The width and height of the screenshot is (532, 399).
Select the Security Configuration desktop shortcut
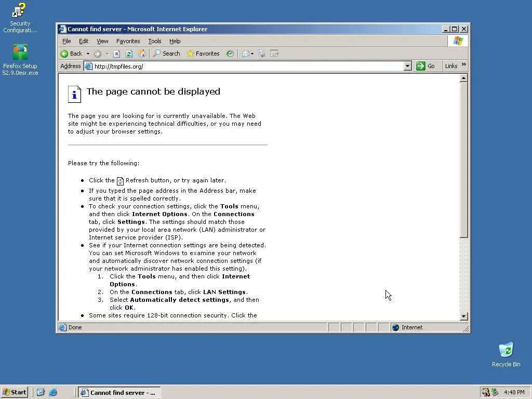click(x=20, y=18)
